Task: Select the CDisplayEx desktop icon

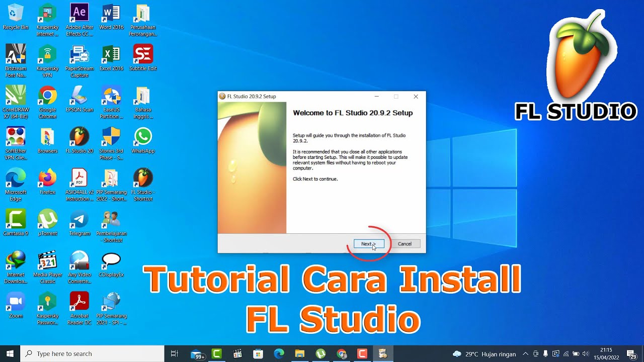Action: [111, 264]
